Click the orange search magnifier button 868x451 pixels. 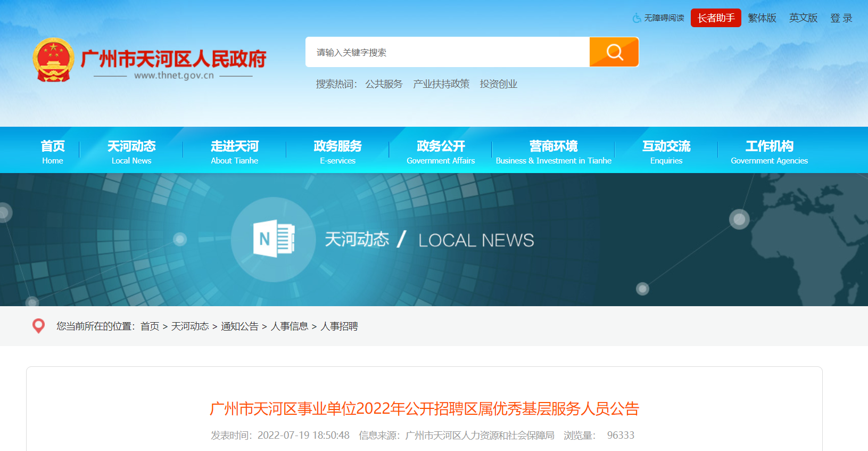[x=614, y=52]
